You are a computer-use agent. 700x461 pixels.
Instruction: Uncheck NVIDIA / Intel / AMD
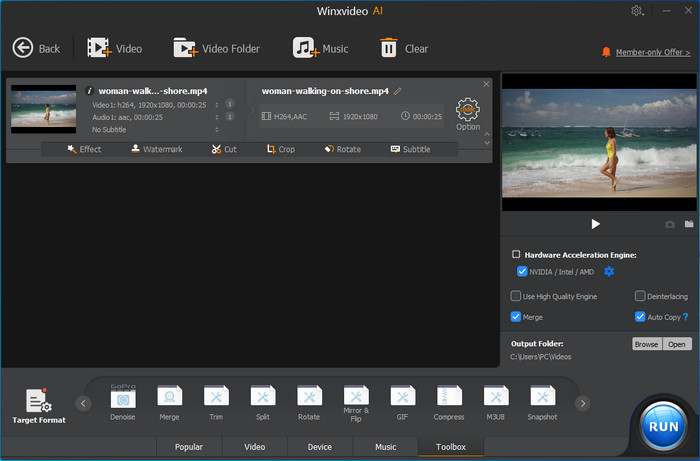[522, 271]
